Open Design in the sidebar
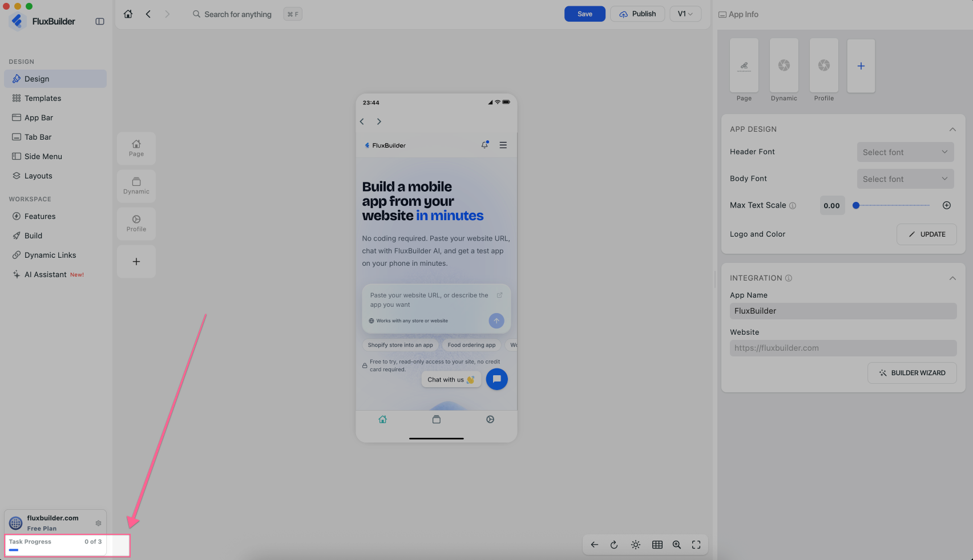Viewport: 973px width, 560px height. click(55, 79)
